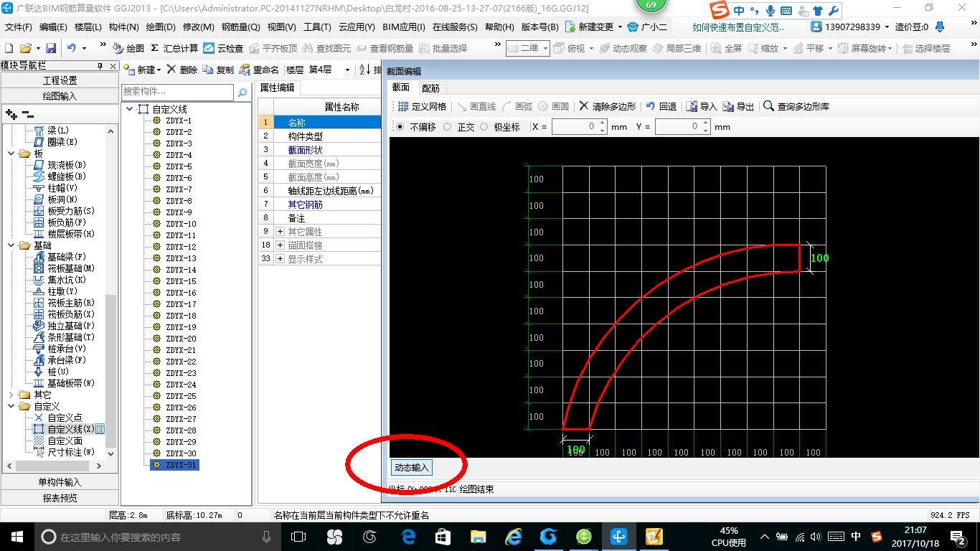Open the 楼层 第4层 floor dropdown
This screenshot has height=551, width=980.
click(x=347, y=70)
